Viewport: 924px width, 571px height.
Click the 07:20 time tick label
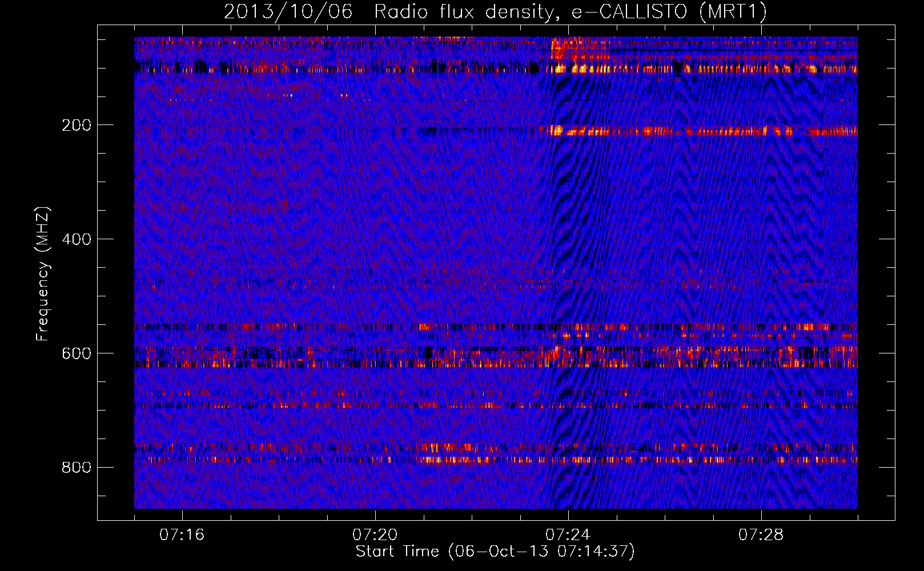coord(375,535)
